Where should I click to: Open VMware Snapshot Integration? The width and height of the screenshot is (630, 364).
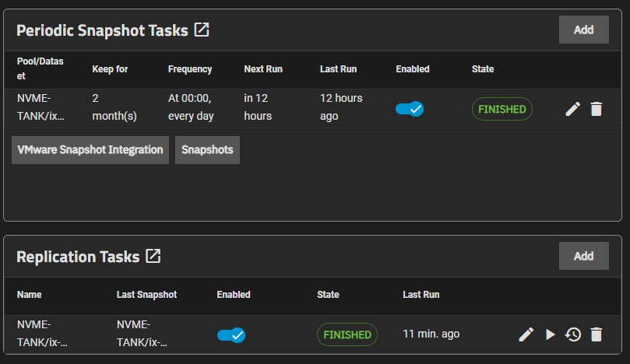(x=90, y=149)
